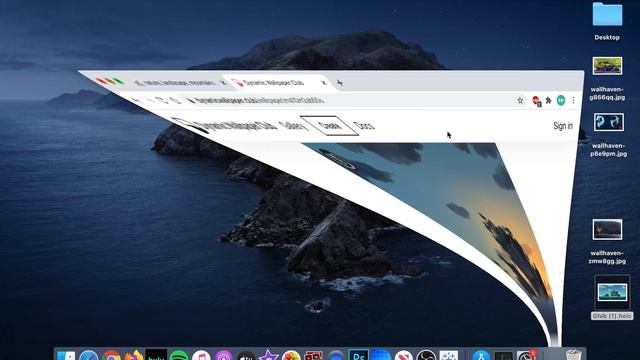Launch iMovie from the Dock
640x360 pixels.
269,355
